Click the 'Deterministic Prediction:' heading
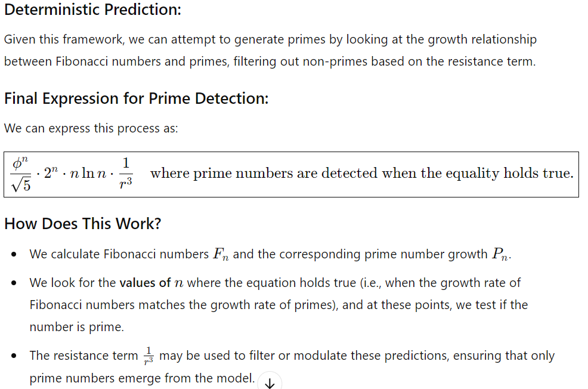The width and height of the screenshot is (588, 389). tap(92, 10)
